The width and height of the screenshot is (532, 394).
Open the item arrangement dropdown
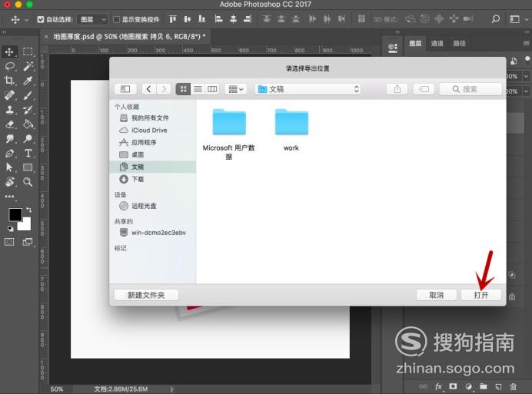pos(236,89)
